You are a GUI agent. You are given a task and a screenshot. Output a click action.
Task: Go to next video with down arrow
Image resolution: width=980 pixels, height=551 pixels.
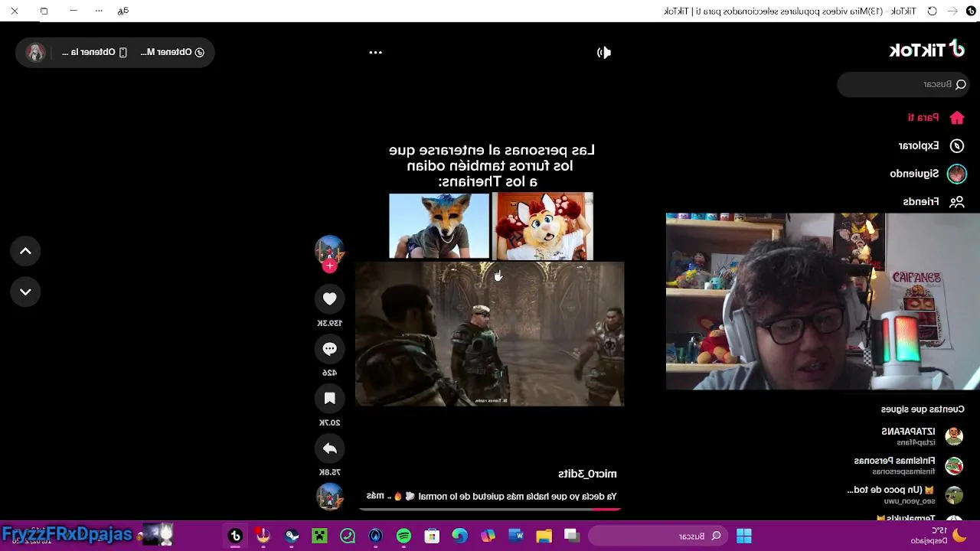25,292
